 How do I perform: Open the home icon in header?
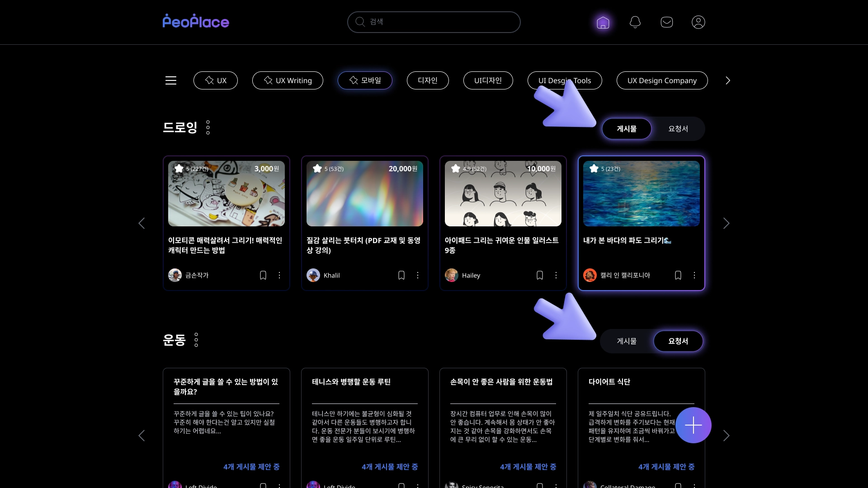603,22
